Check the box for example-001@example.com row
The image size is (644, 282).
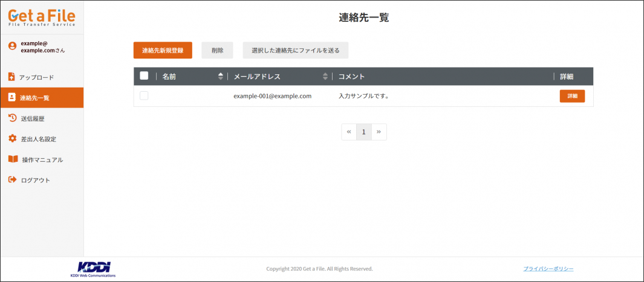144,95
